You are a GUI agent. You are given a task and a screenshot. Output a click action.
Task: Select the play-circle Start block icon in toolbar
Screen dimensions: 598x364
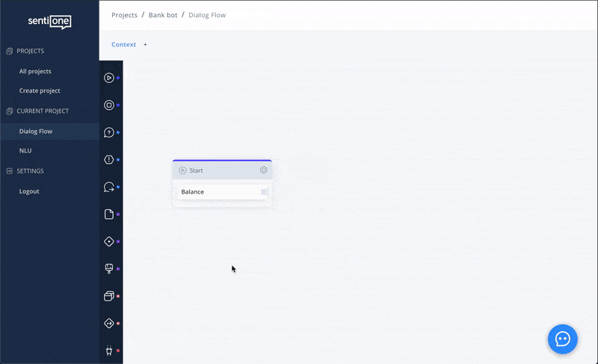pos(109,78)
